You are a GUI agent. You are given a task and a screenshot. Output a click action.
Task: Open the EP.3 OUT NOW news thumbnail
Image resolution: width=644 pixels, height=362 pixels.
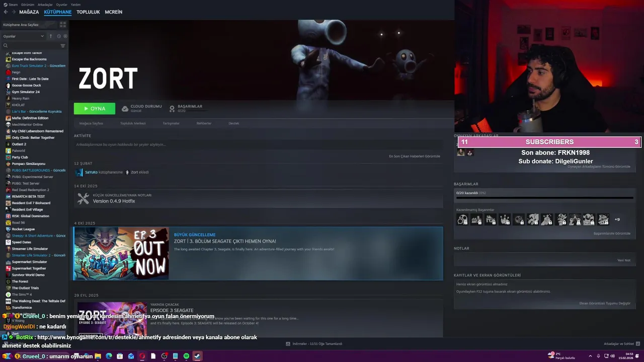click(x=121, y=253)
